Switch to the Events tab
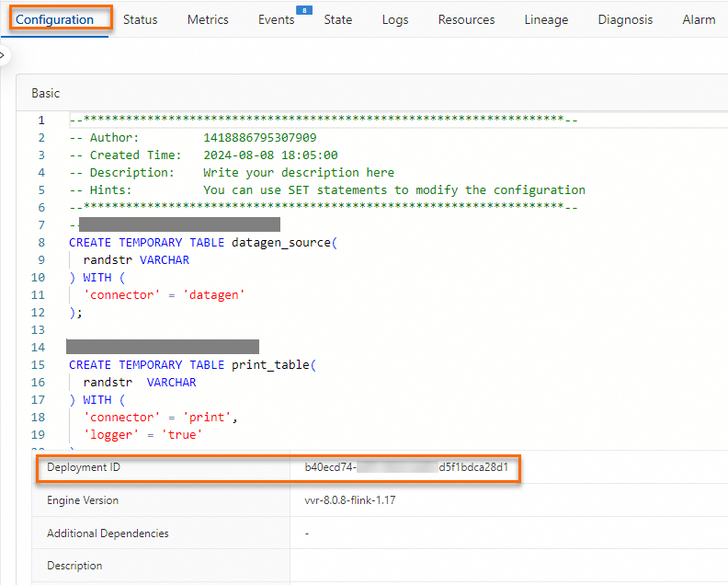The width and height of the screenshot is (728, 585). coord(277,19)
